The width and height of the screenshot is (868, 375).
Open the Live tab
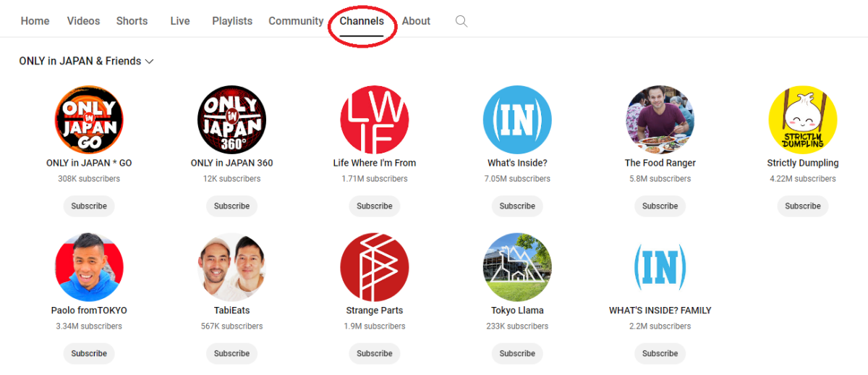180,21
